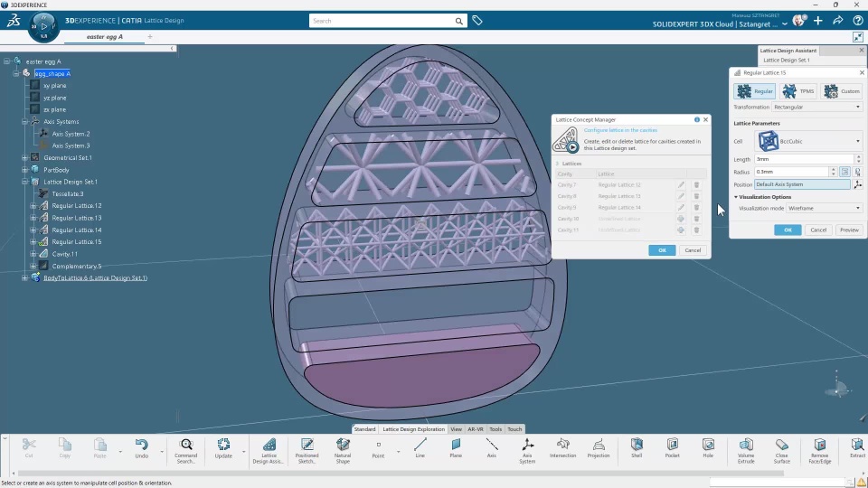
Task: Select the Positioned Sketch tool
Action: pyautogui.click(x=307, y=450)
